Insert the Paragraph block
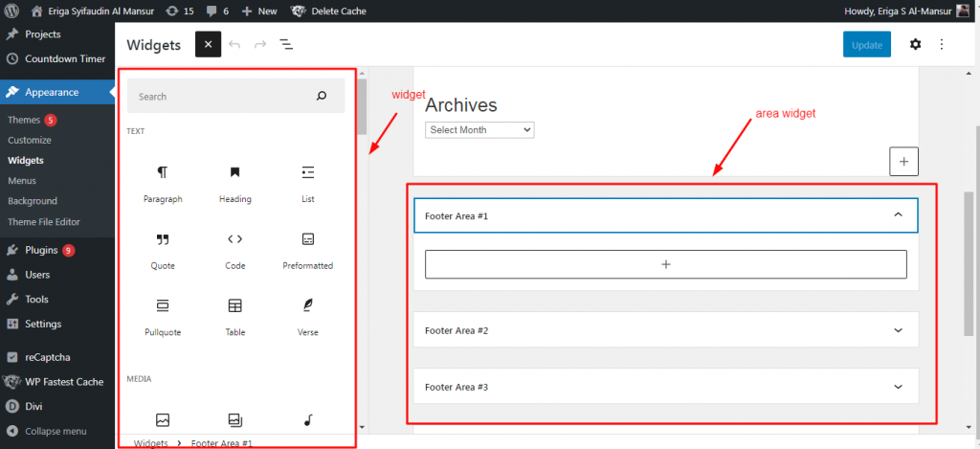This screenshot has width=980, height=449. [x=163, y=185]
